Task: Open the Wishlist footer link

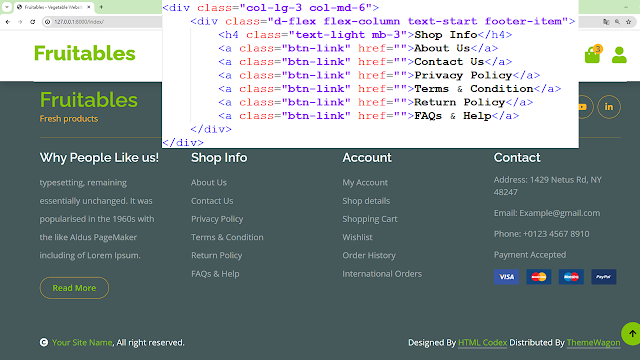Action: click(x=357, y=237)
